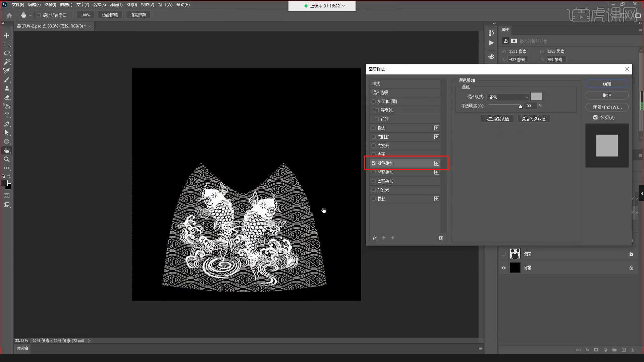Select the Magic Wand tool
Viewport: 644px width, 362px height.
[7, 62]
